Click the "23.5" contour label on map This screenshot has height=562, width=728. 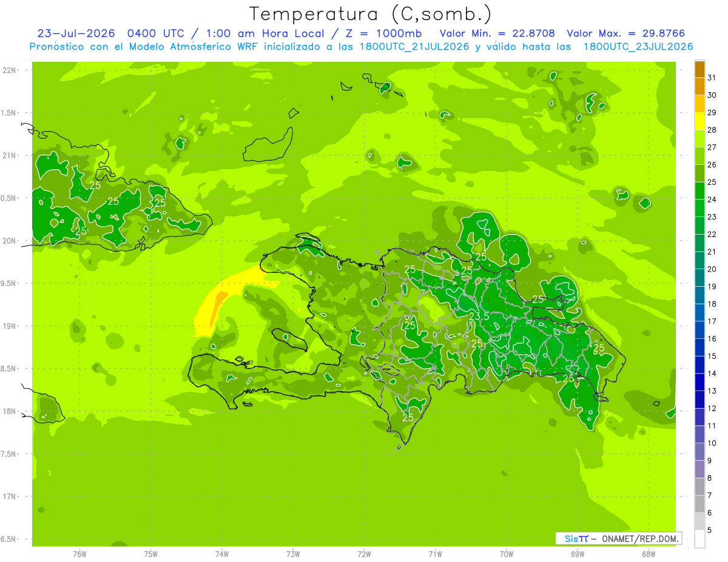click(x=480, y=317)
